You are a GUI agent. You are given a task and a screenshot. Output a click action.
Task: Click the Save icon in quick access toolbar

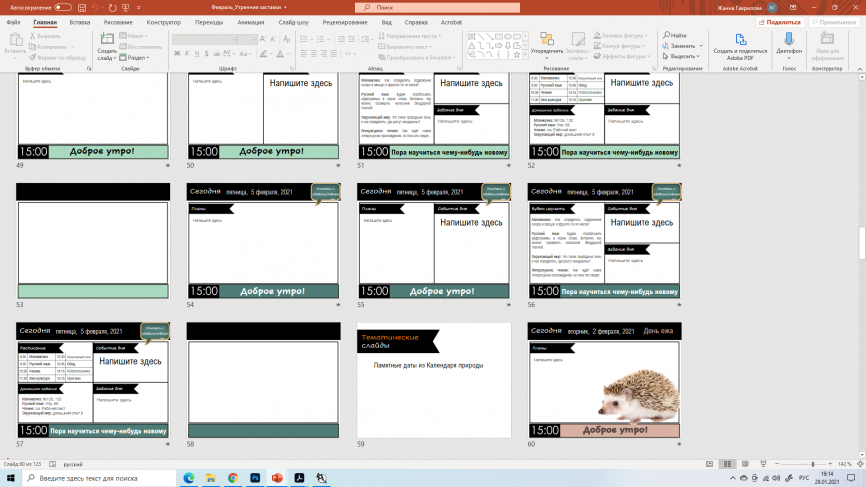tap(81, 7)
